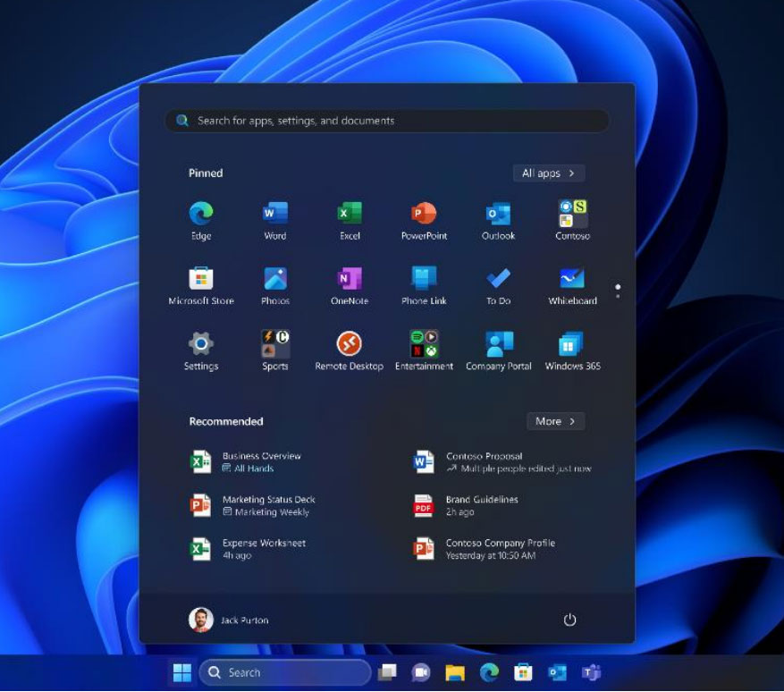Open the Entertainment app folder
Viewport: 784px width, 692px height.
[x=424, y=351]
